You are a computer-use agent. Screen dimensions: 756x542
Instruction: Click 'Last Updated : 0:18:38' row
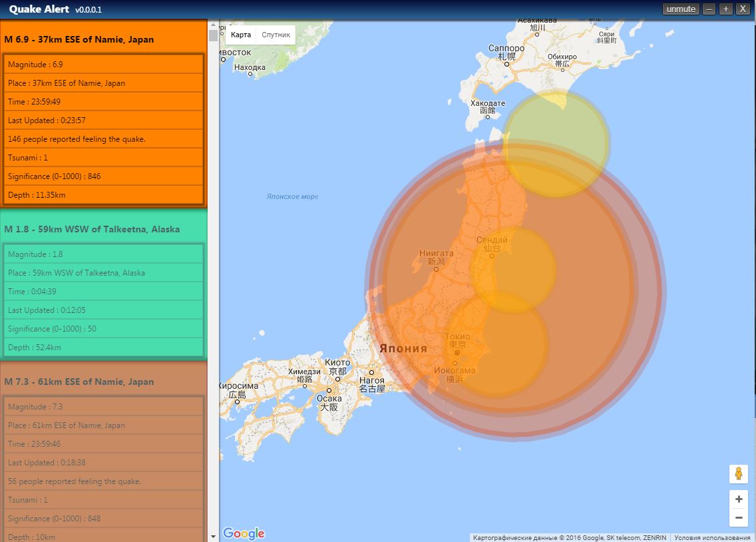(103, 463)
